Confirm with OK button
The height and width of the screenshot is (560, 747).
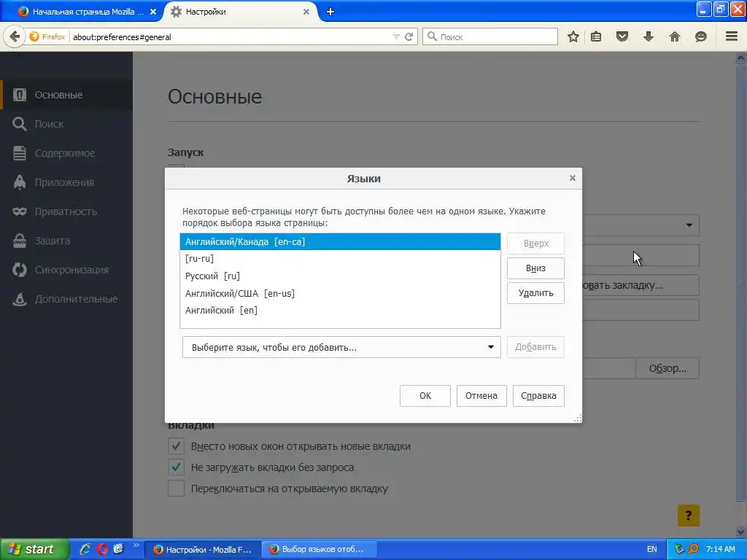(x=425, y=396)
